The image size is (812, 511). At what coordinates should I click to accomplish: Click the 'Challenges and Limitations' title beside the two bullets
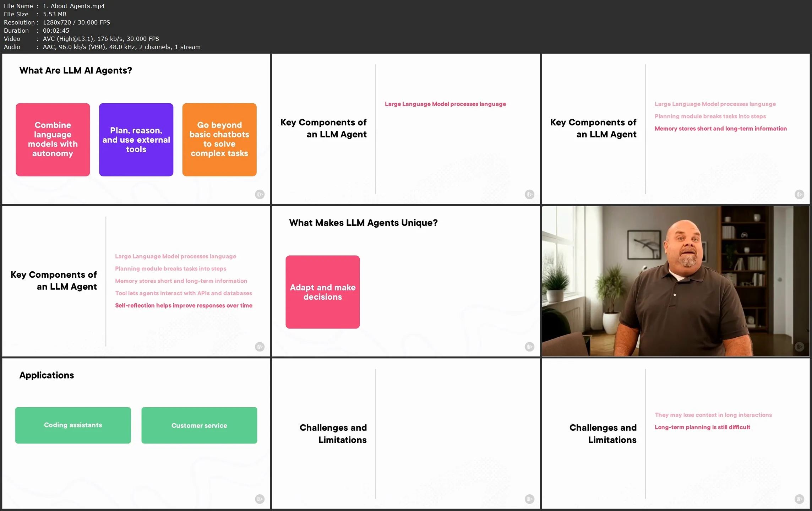click(603, 434)
